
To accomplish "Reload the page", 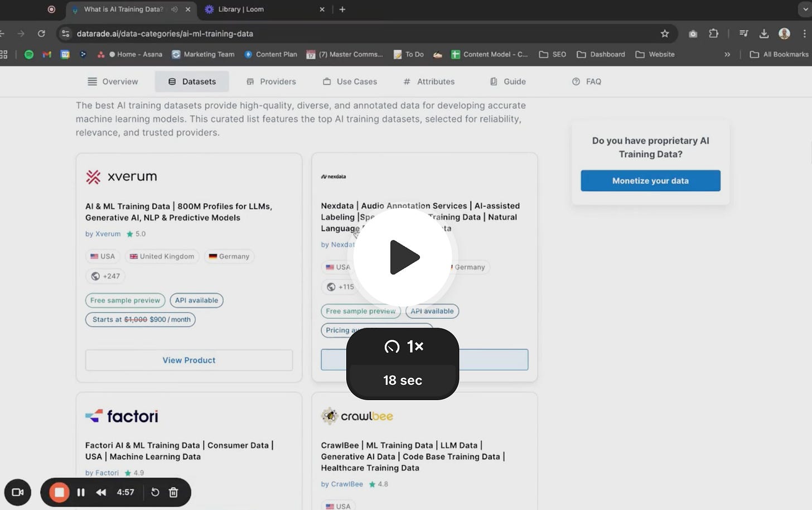I will 41,33.
